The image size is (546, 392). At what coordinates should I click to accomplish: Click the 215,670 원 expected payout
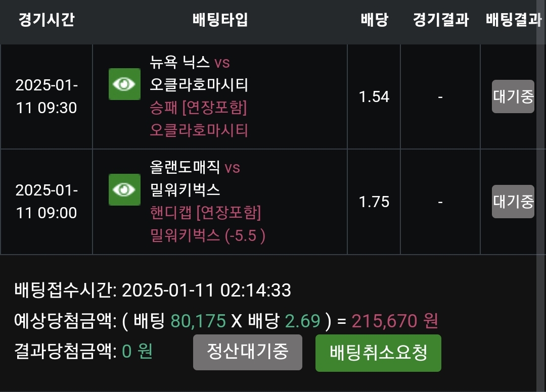click(x=394, y=321)
